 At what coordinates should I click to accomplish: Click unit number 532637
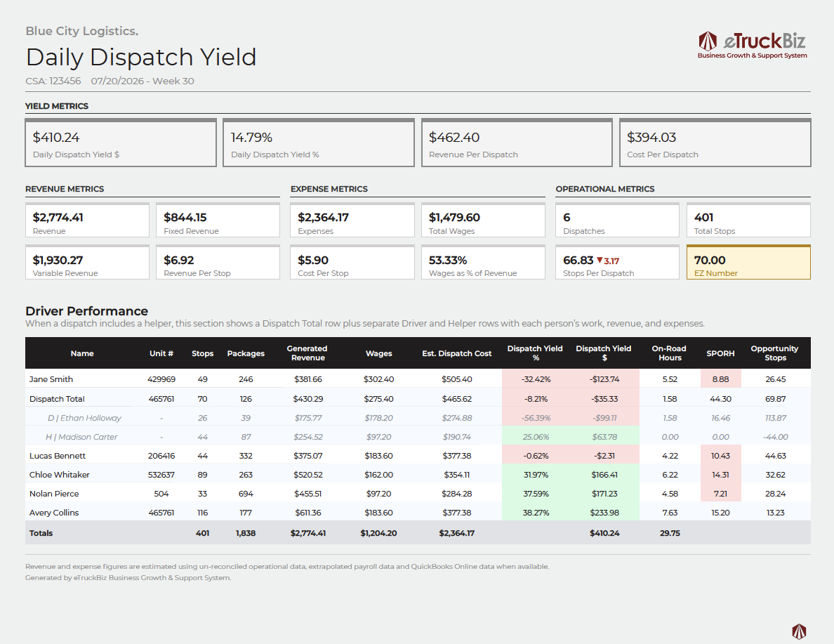click(x=161, y=475)
